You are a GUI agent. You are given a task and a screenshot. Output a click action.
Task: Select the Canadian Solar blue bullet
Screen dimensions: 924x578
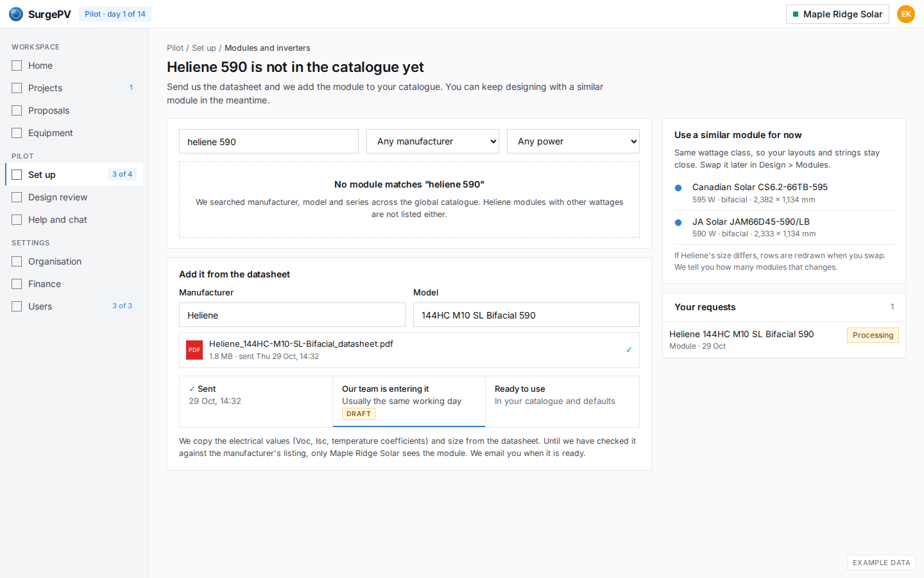[x=678, y=188]
